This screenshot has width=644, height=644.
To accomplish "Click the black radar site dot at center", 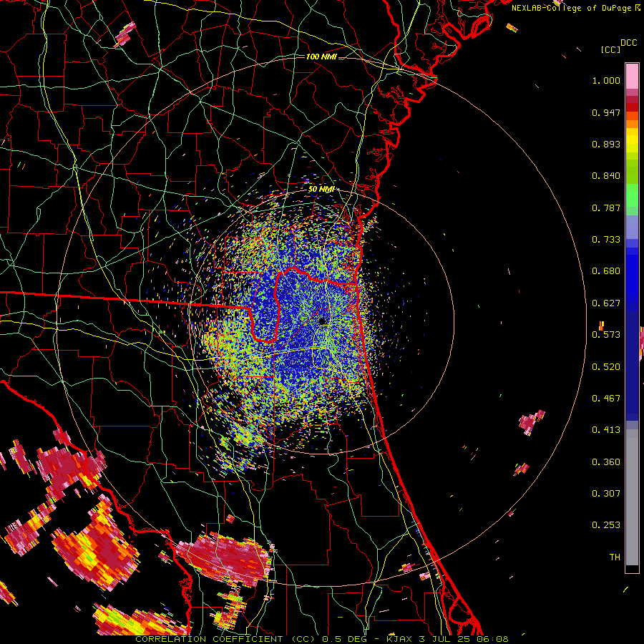I will coord(322,321).
